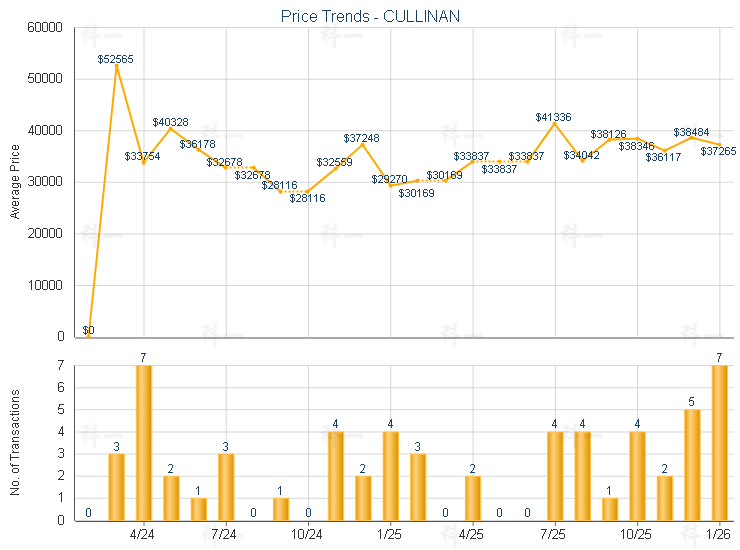Select the 4-transaction bar at 7/25
The width and height of the screenshot is (740, 550).
click(x=555, y=475)
